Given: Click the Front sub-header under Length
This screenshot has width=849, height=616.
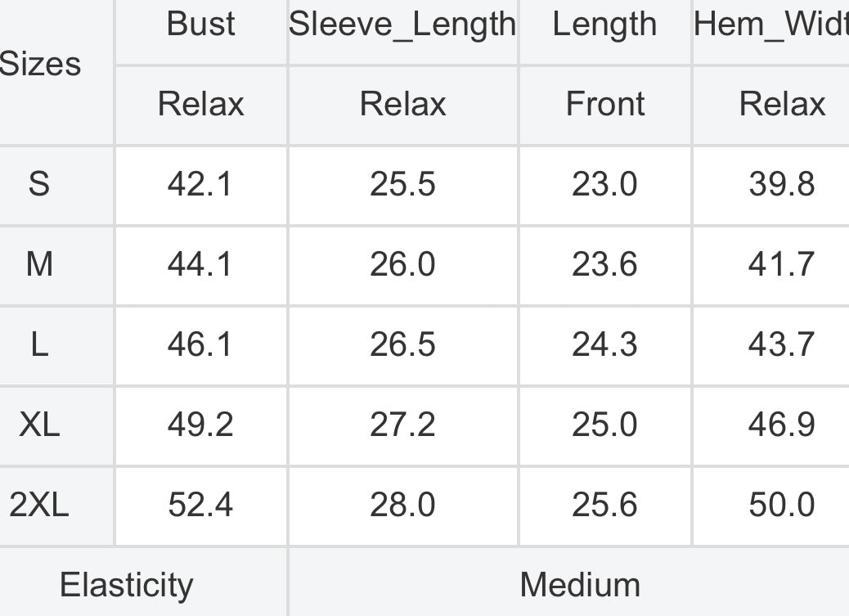Looking at the screenshot, I should pos(604,104).
